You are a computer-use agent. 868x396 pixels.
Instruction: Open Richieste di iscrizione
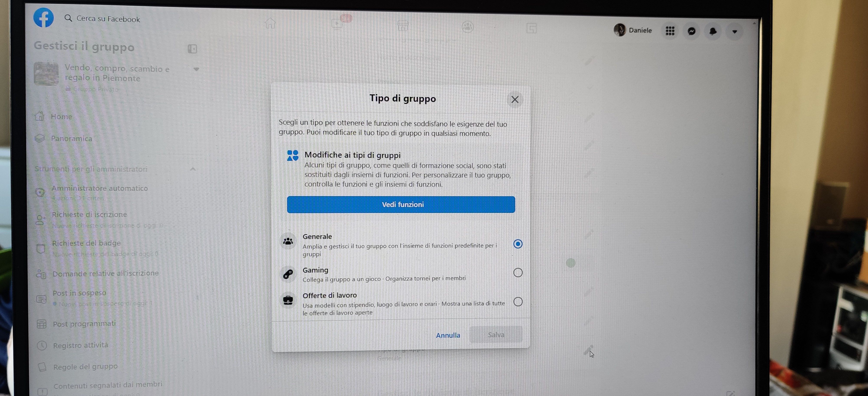(89, 214)
